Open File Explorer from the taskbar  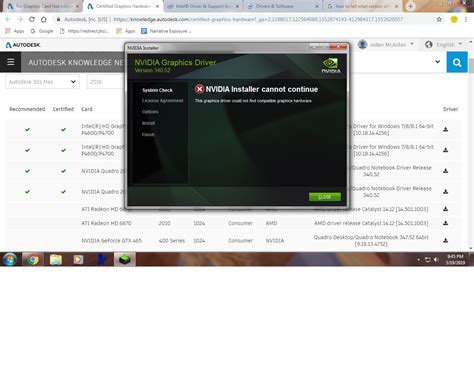pos(56,259)
